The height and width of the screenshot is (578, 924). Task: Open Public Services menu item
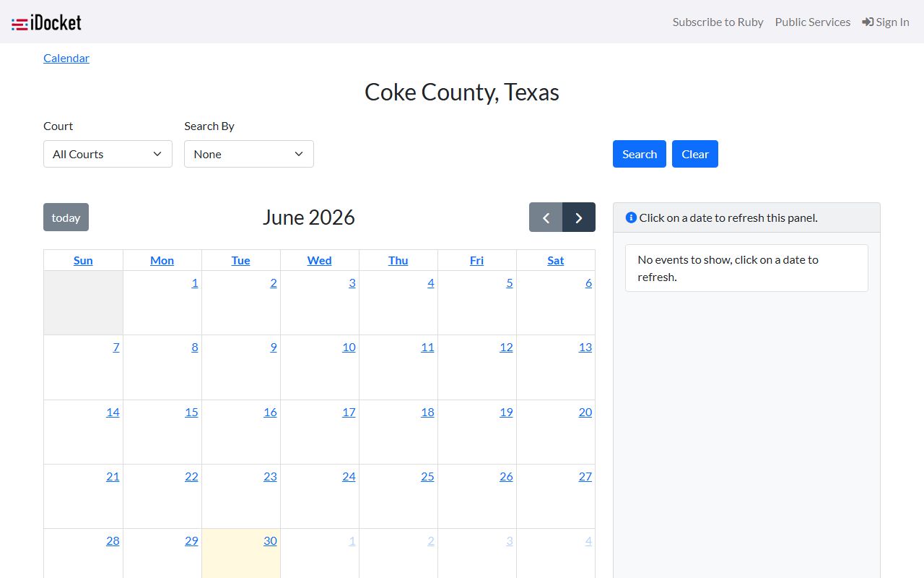(813, 22)
